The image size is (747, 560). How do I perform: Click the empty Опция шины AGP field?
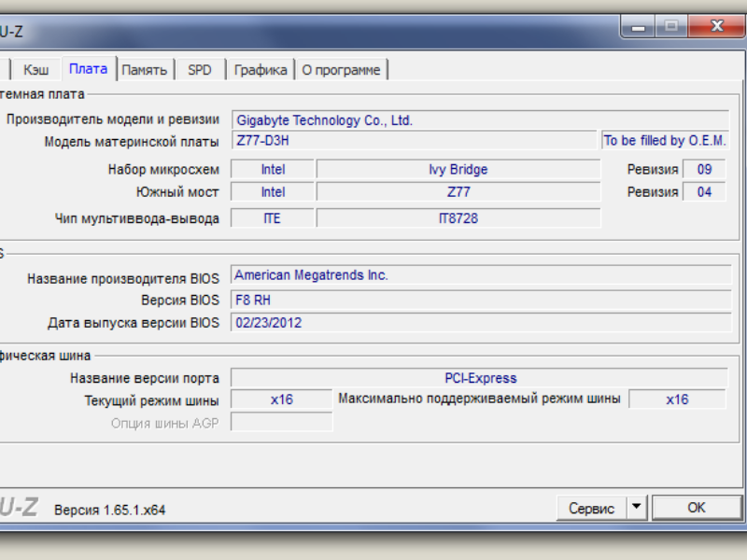[282, 422]
